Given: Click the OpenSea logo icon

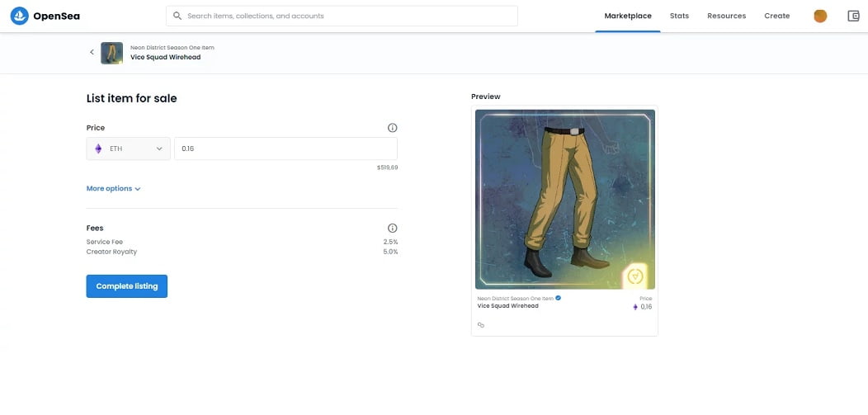Looking at the screenshot, I should click(x=19, y=16).
